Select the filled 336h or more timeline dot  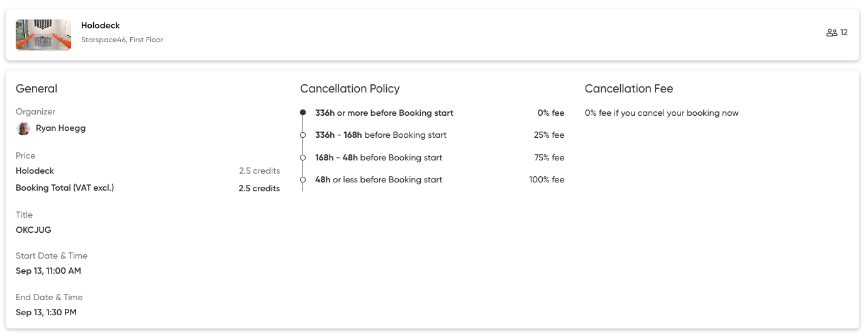(303, 113)
